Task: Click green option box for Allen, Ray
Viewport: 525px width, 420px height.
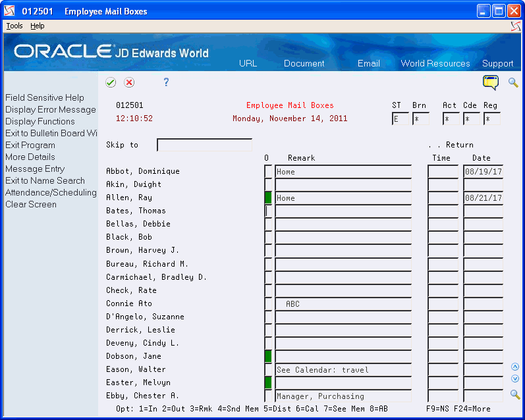Action: click(x=268, y=197)
